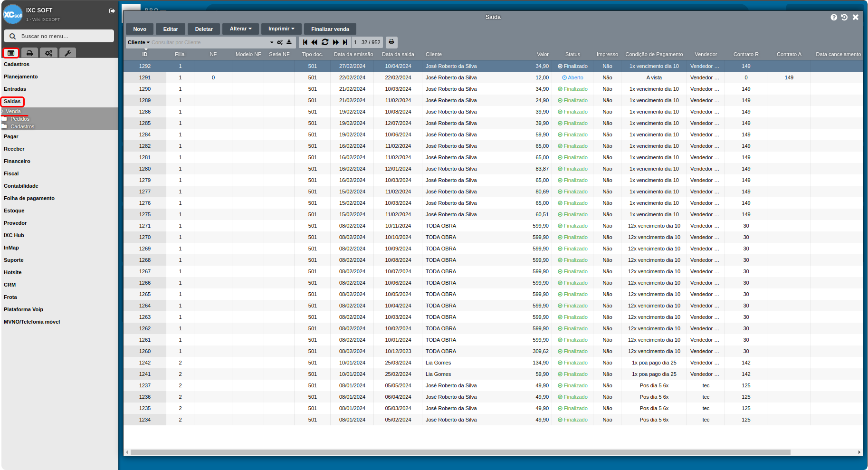Open the Financeiro menu

[17, 161]
